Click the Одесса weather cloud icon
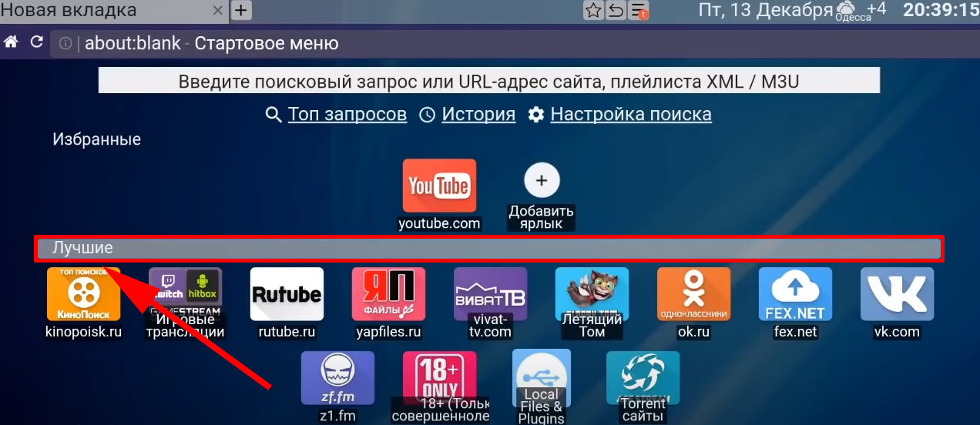Image resolution: width=980 pixels, height=425 pixels. 847,9
